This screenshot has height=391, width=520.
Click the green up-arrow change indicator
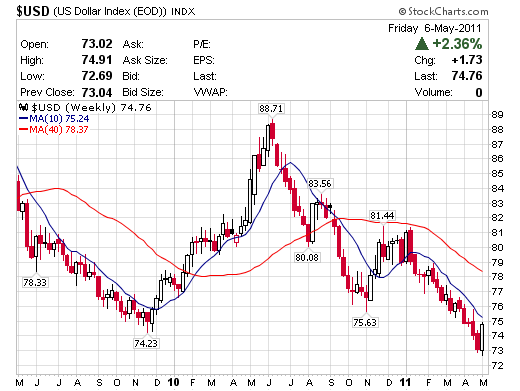pos(422,44)
